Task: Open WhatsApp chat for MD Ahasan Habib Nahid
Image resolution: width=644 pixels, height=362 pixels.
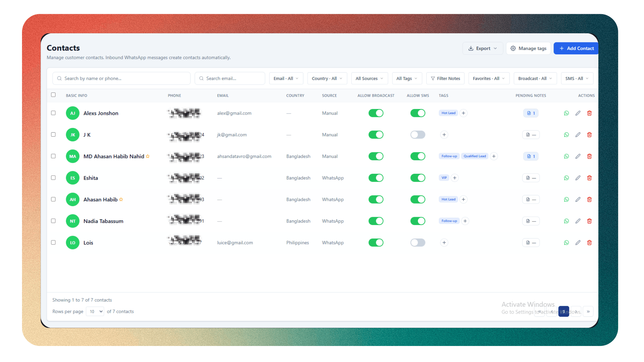Action: (x=566, y=156)
